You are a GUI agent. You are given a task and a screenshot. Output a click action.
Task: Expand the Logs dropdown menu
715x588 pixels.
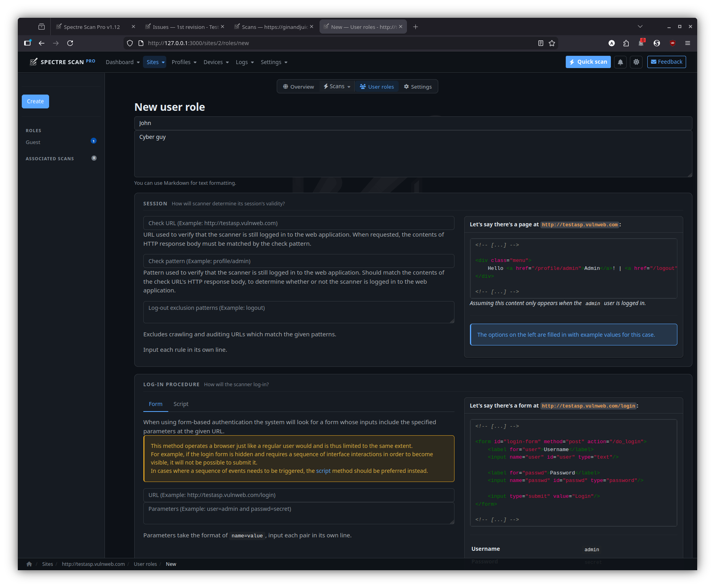tap(245, 62)
